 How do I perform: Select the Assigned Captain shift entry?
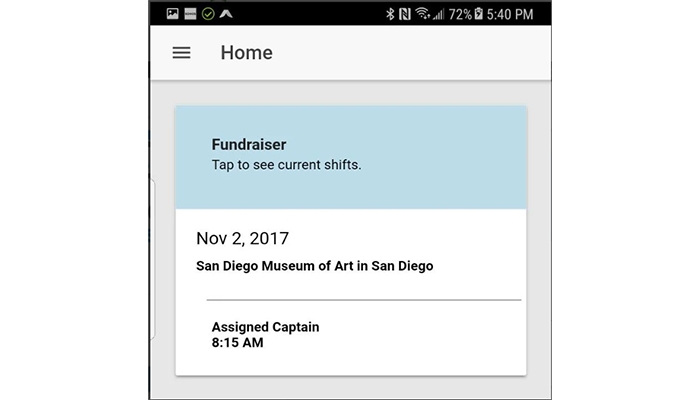pyautogui.click(x=265, y=327)
